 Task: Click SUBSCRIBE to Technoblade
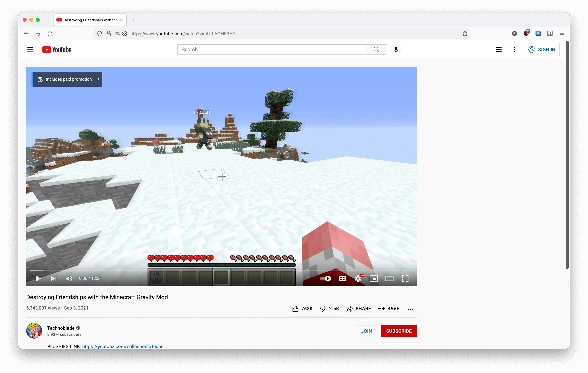pos(398,331)
